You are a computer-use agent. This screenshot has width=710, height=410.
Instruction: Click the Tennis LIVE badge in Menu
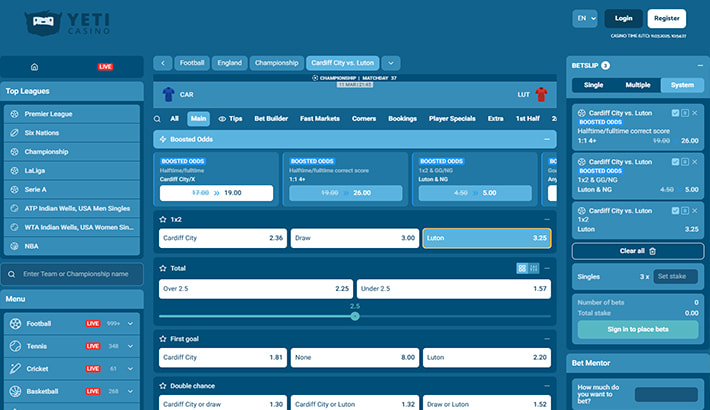point(93,346)
